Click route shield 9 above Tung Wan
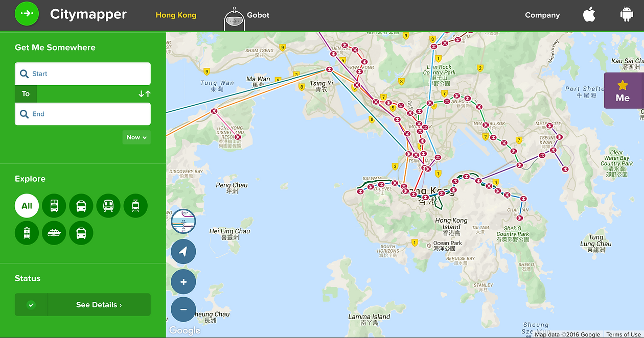644x338 pixels. tap(206, 71)
